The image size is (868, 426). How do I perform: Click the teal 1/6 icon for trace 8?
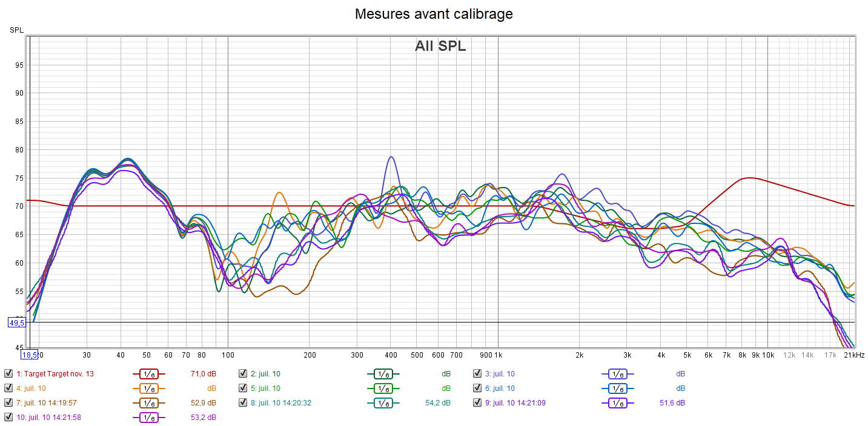click(x=383, y=403)
